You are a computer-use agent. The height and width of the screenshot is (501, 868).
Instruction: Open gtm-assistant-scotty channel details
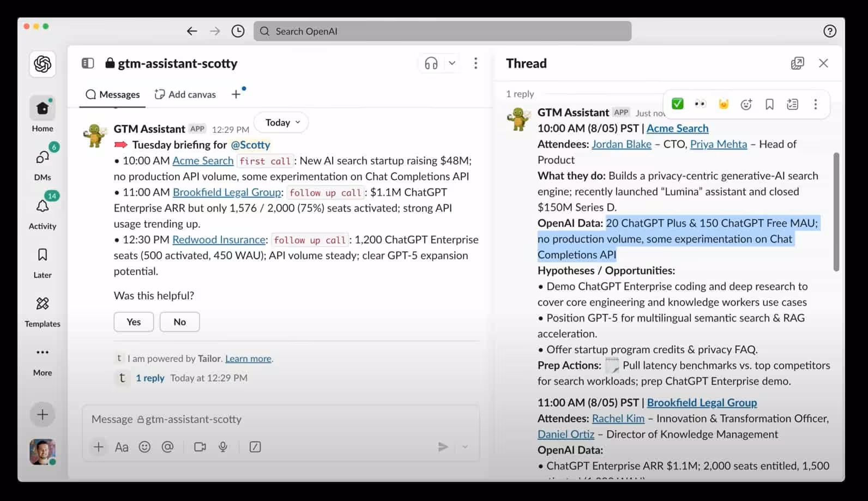click(x=171, y=63)
